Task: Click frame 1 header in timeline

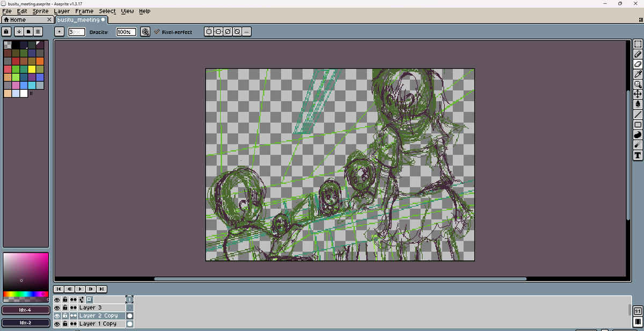Action: (129, 300)
